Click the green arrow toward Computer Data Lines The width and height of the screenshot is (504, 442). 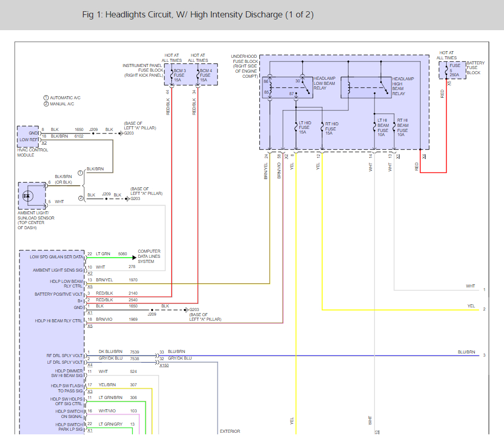pyautogui.click(x=134, y=257)
